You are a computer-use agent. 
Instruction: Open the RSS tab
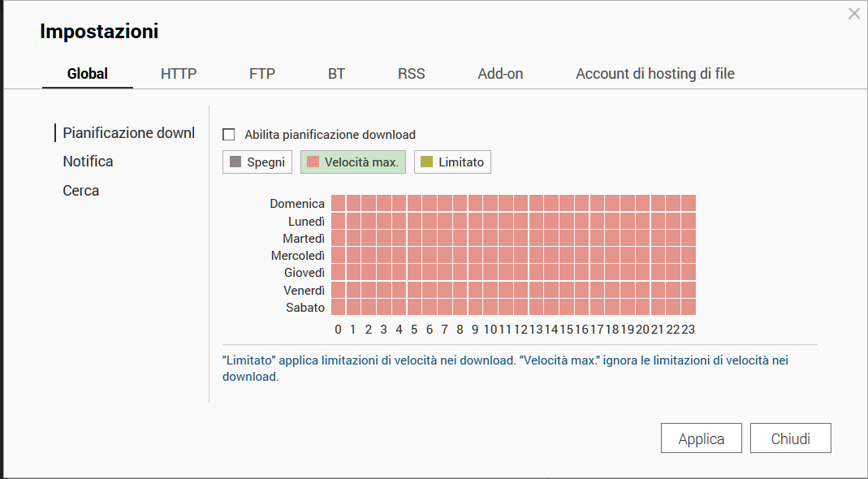pos(411,74)
